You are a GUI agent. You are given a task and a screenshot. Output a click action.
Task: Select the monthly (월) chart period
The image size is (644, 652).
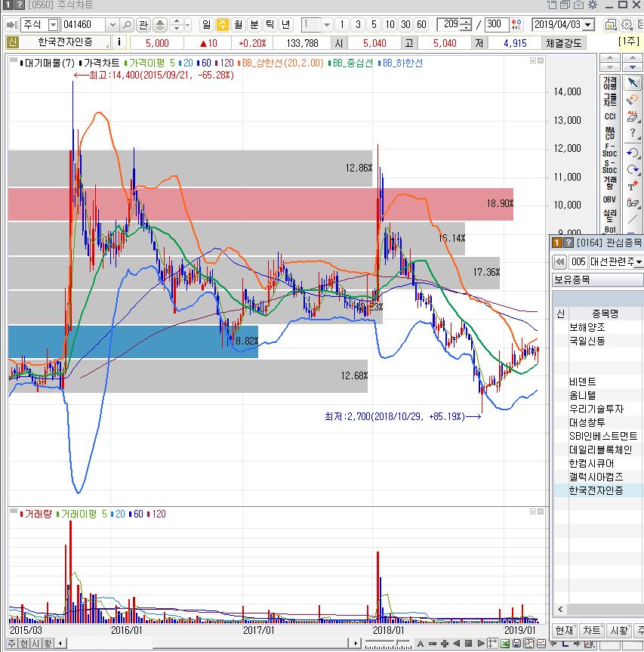tap(238, 24)
